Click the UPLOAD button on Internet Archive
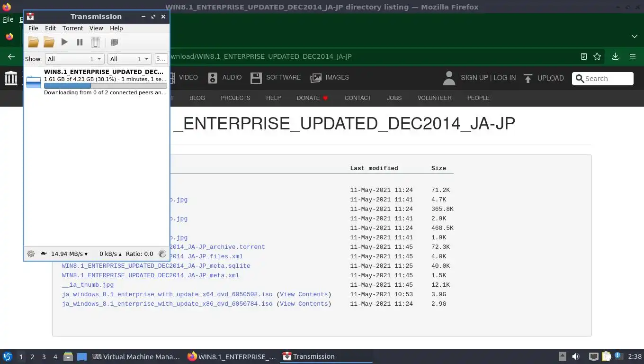This screenshot has height=364, width=644. click(544, 78)
